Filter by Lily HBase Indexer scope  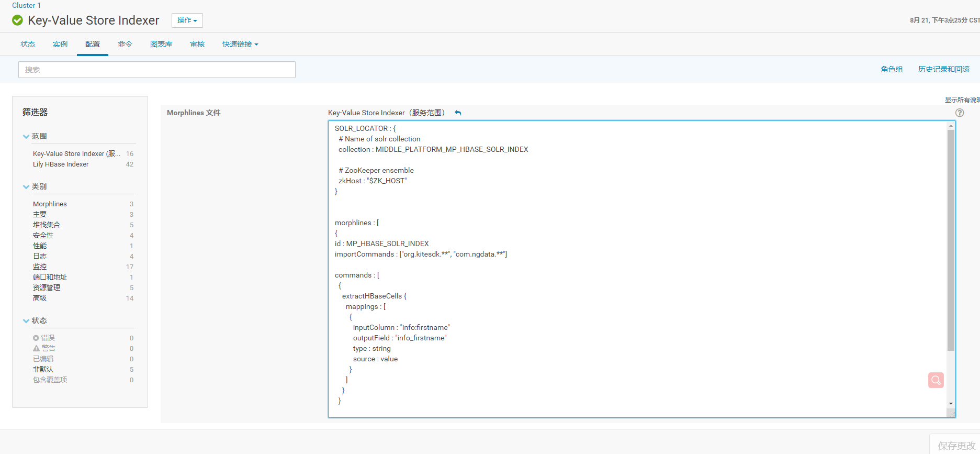61,164
